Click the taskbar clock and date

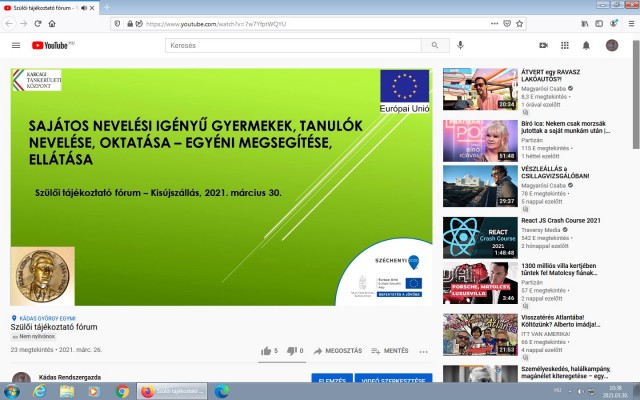click(x=615, y=391)
